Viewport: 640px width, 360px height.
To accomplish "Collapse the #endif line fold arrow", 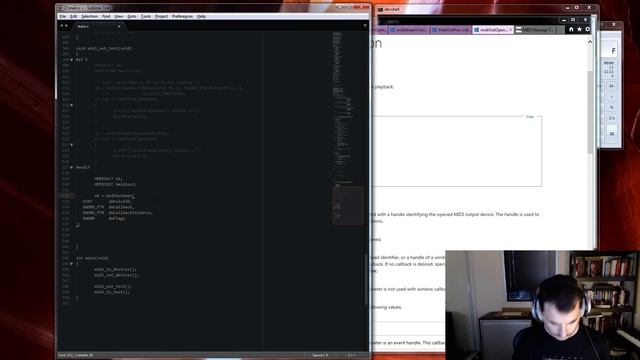I will (x=71, y=167).
